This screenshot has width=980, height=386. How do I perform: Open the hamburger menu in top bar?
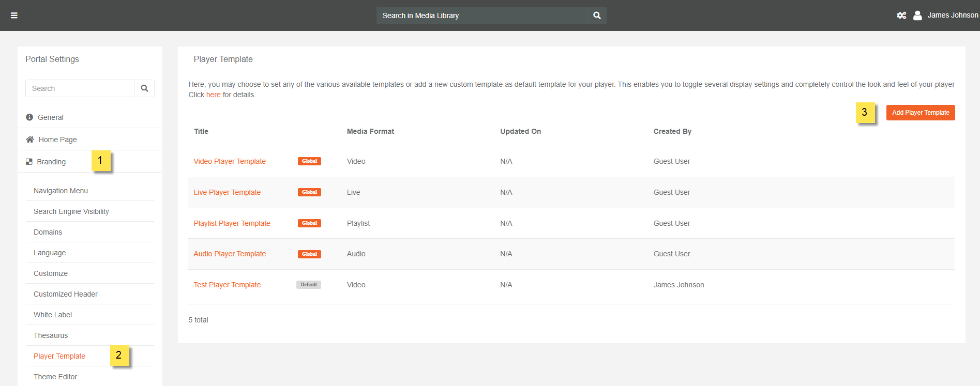(x=14, y=16)
